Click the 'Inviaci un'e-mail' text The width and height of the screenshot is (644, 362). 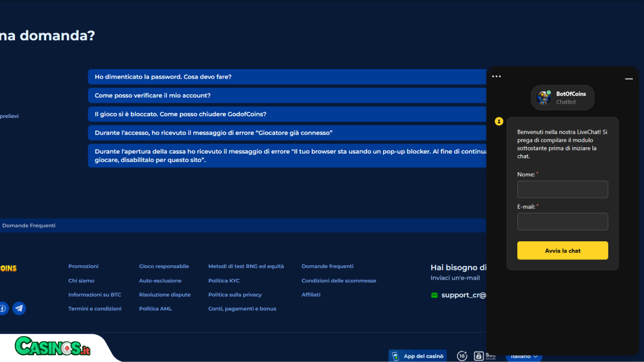[x=455, y=278]
